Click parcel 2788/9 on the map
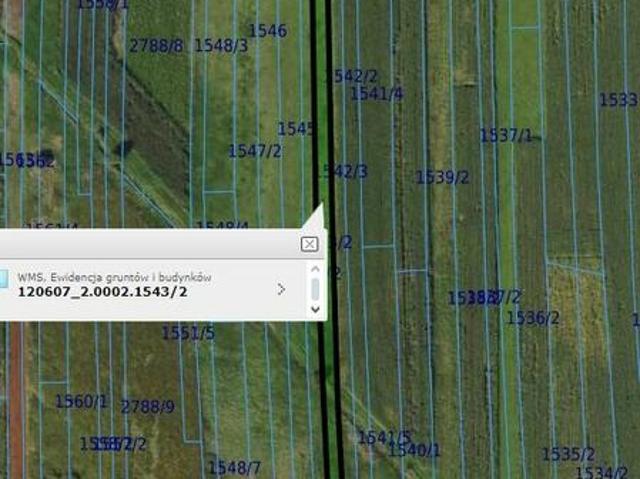Image resolution: width=640 pixels, height=479 pixels. tap(147, 407)
